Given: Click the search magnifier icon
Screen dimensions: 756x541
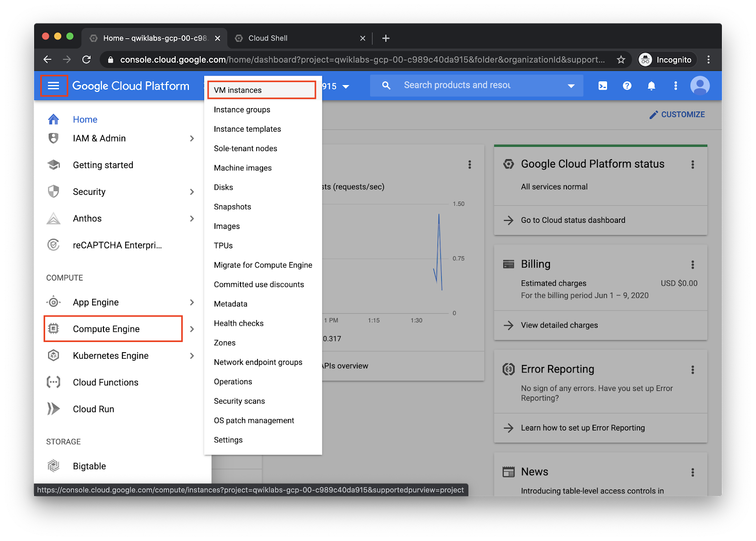Looking at the screenshot, I should coord(386,85).
